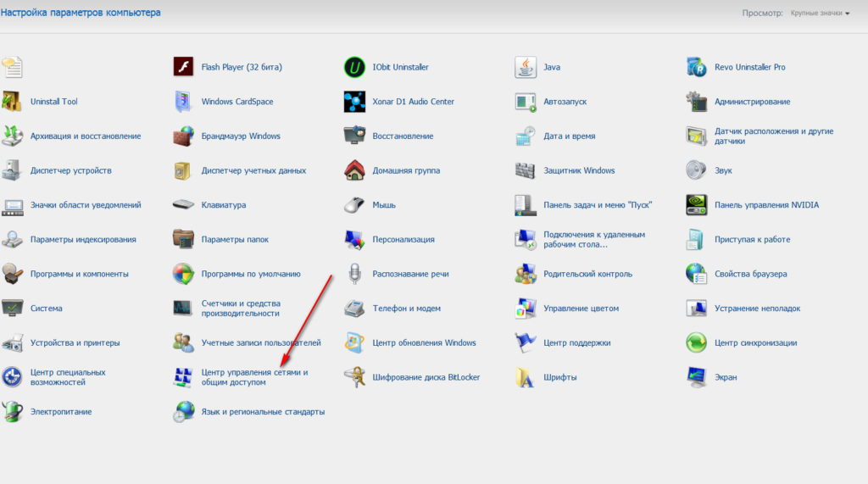Expand the Крупные значки view dropdown
The image size is (868, 484).
tap(820, 13)
